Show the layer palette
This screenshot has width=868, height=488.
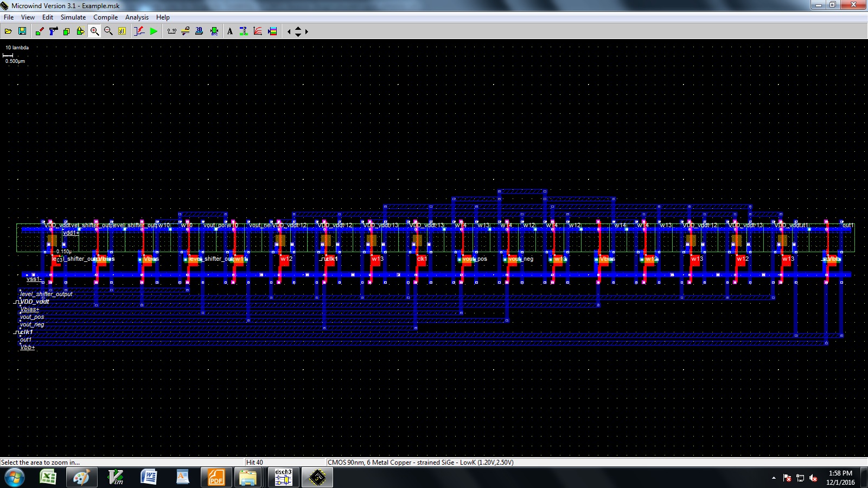pos(272,31)
